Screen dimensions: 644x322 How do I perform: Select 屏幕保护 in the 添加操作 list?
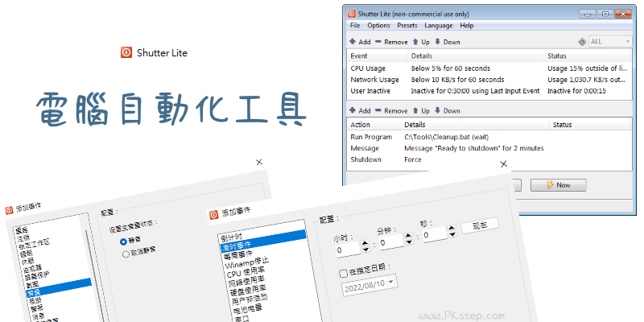tap(36, 276)
